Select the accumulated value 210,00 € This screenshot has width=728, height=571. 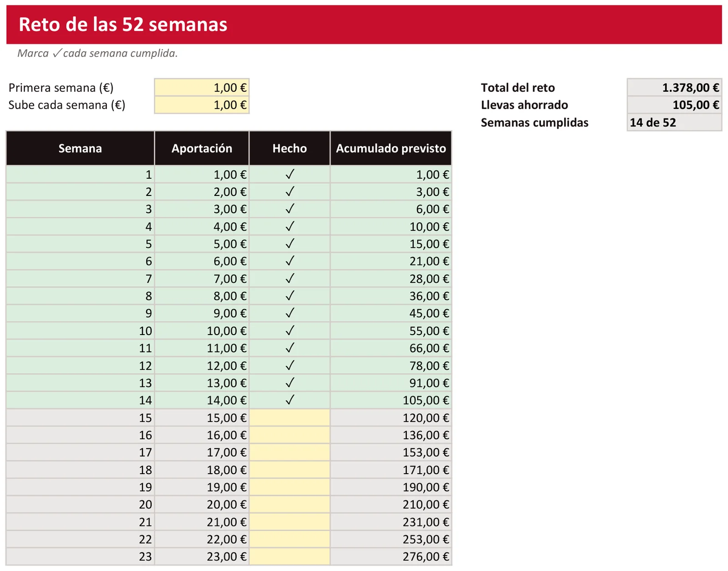[x=391, y=505]
